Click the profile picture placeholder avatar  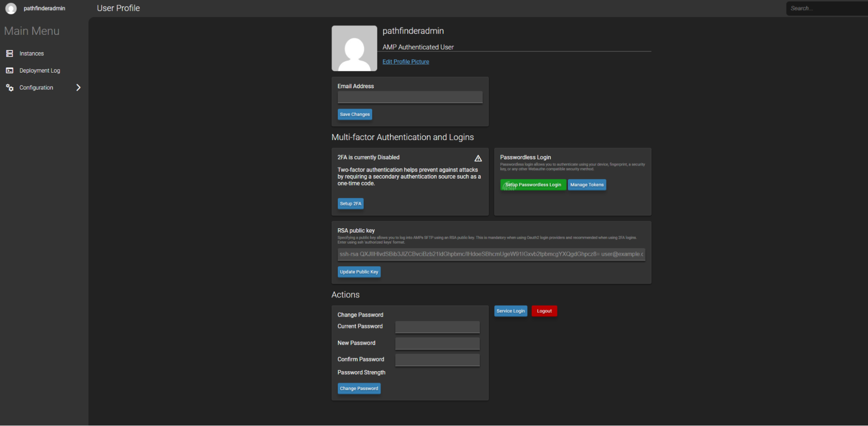point(354,48)
